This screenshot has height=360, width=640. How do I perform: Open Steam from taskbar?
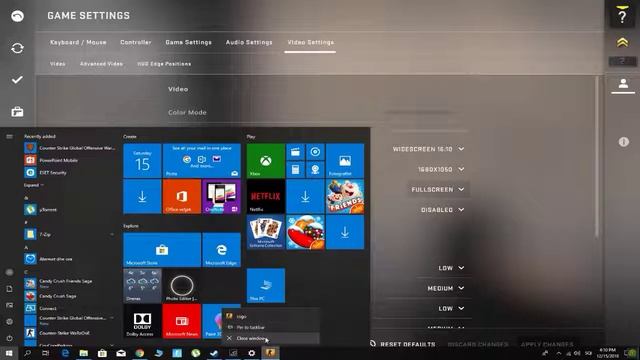click(214, 353)
